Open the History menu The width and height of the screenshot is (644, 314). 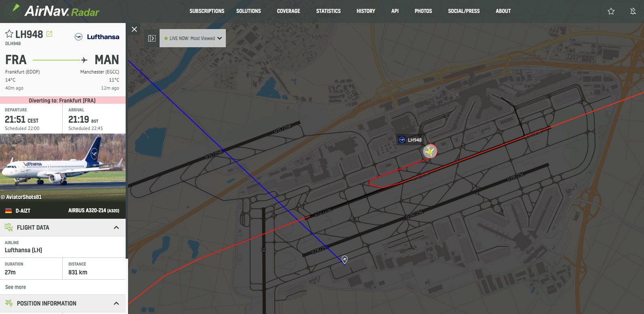point(366,11)
